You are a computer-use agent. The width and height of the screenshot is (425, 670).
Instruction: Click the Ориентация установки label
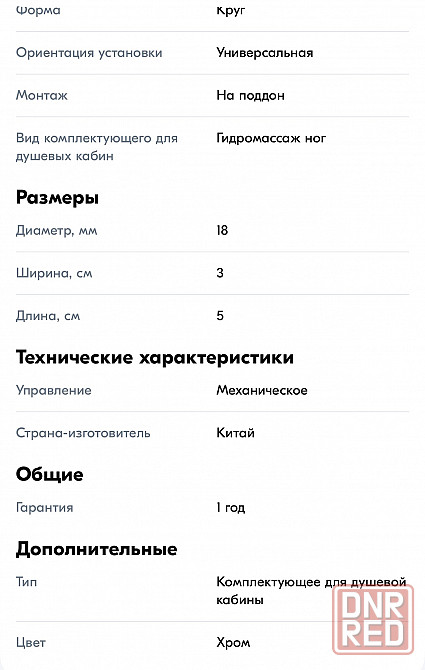pos(89,53)
